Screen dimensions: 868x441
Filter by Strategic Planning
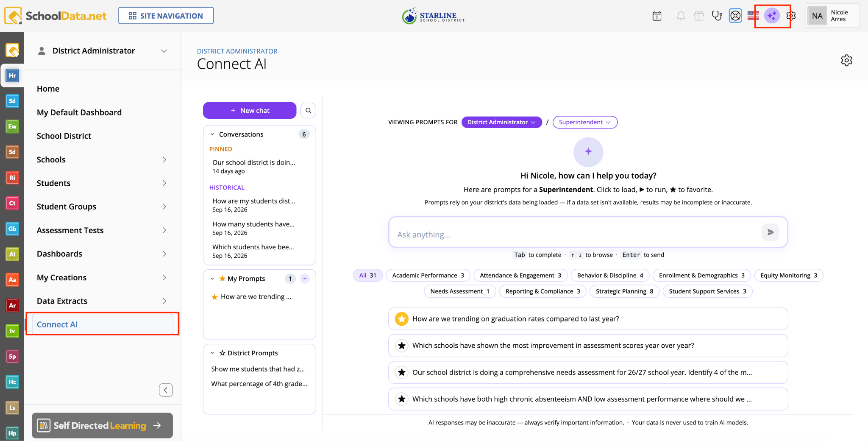point(624,291)
